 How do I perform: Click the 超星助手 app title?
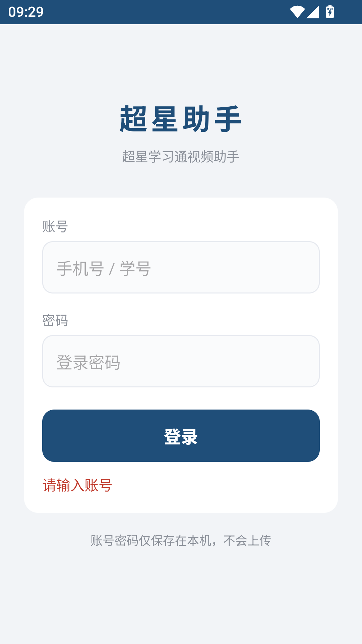pyautogui.click(x=181, y=119)
